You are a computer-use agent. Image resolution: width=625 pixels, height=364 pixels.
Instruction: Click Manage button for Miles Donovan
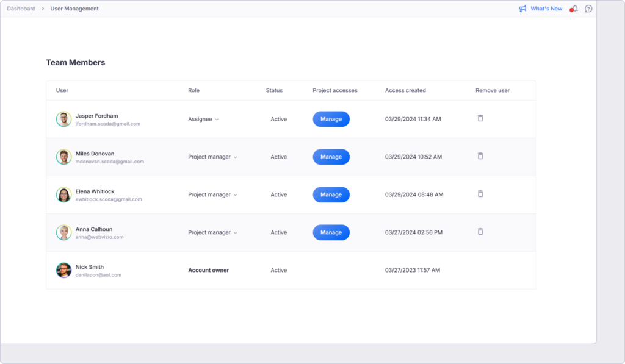(331, 157)
